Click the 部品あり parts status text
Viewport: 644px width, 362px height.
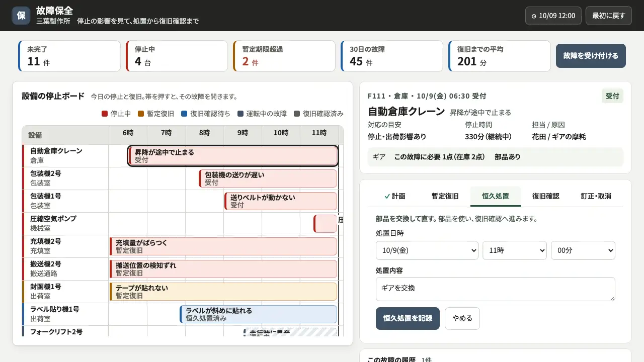508,157
